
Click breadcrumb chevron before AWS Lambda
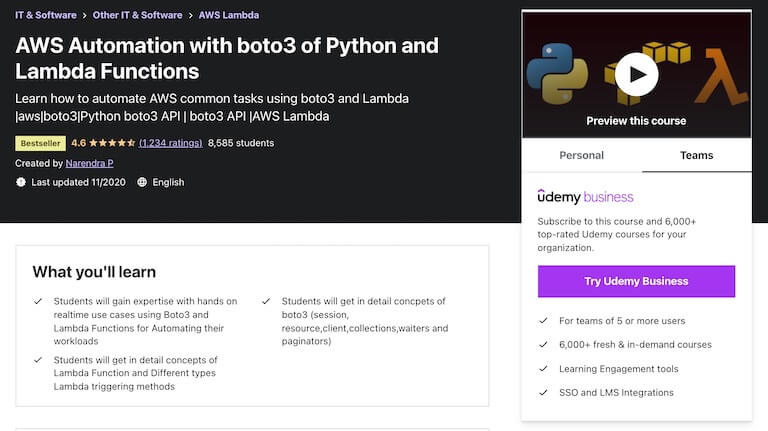point(191,16)
